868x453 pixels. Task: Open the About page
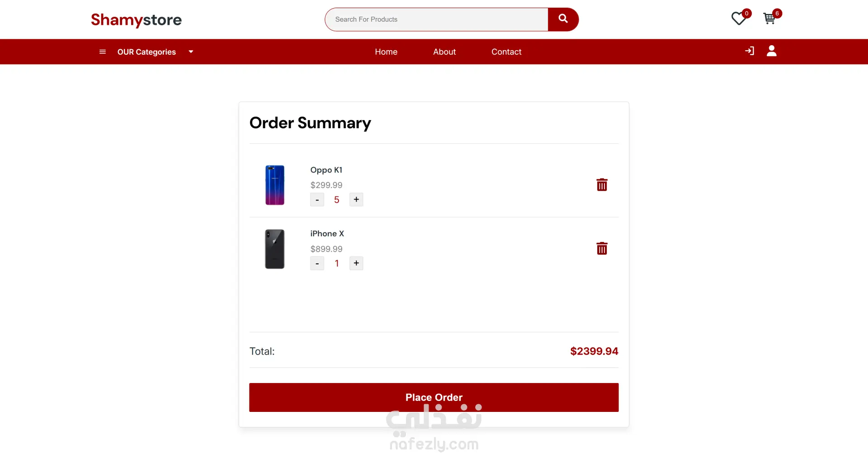tap(444, 52)
